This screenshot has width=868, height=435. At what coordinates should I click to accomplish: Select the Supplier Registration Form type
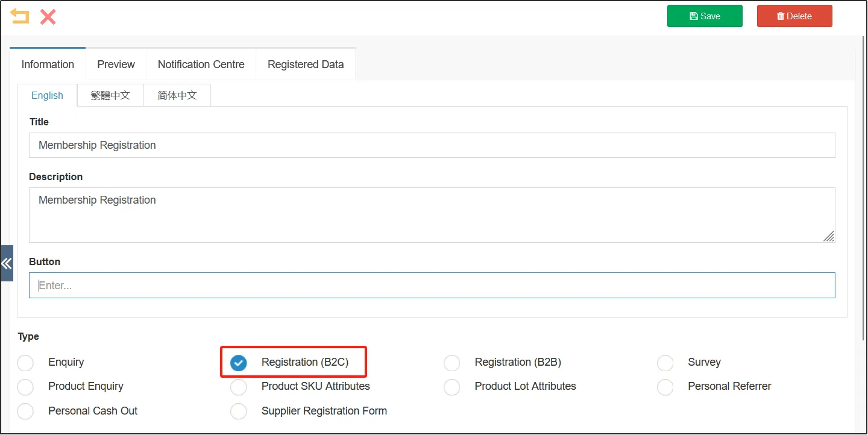[239, 412]
